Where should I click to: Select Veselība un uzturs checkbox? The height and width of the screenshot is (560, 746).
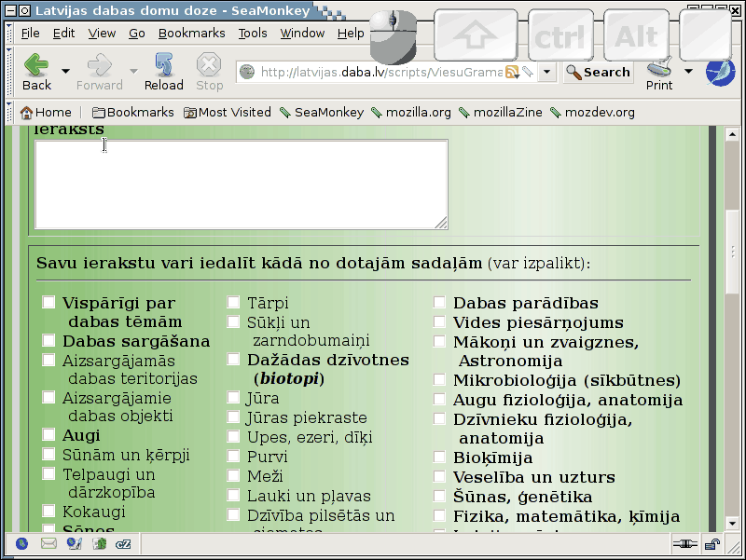click(439, 476)
